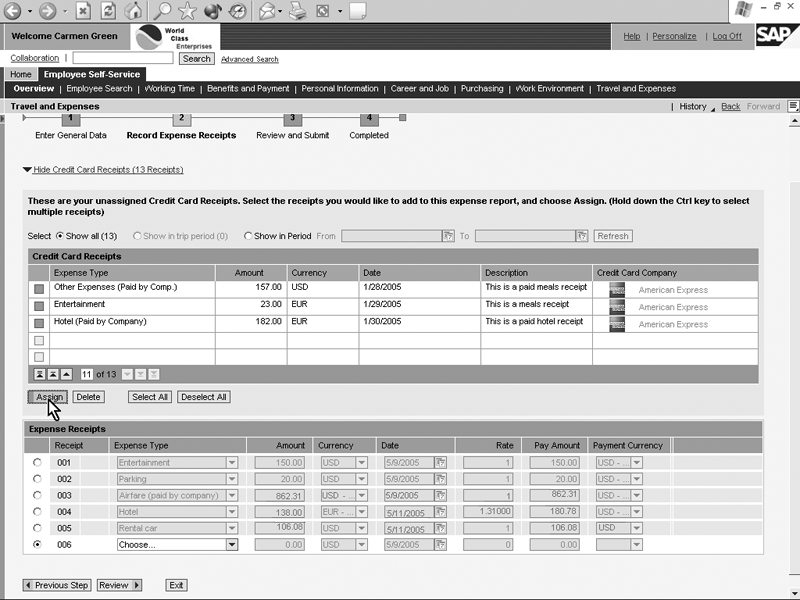This screenshot has height=600, width=800.
Task: Click the row number field showing 11
Action: click(x=86, y=374)
